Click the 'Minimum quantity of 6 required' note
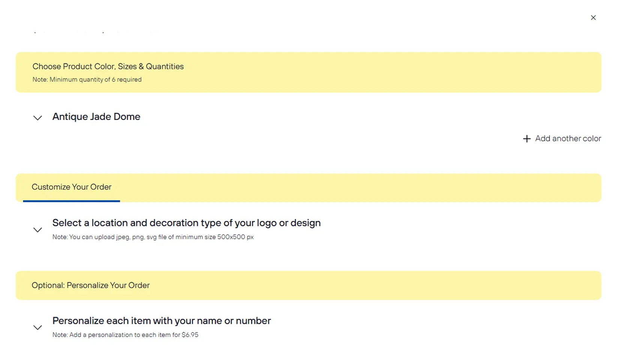The width and height of the screenshot is (617, 364). point(87,79)
